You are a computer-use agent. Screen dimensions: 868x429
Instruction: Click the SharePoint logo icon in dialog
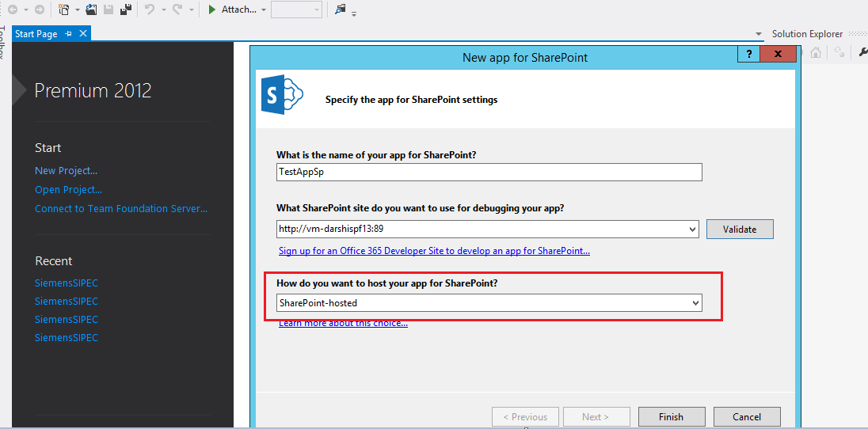pos(283,95)
